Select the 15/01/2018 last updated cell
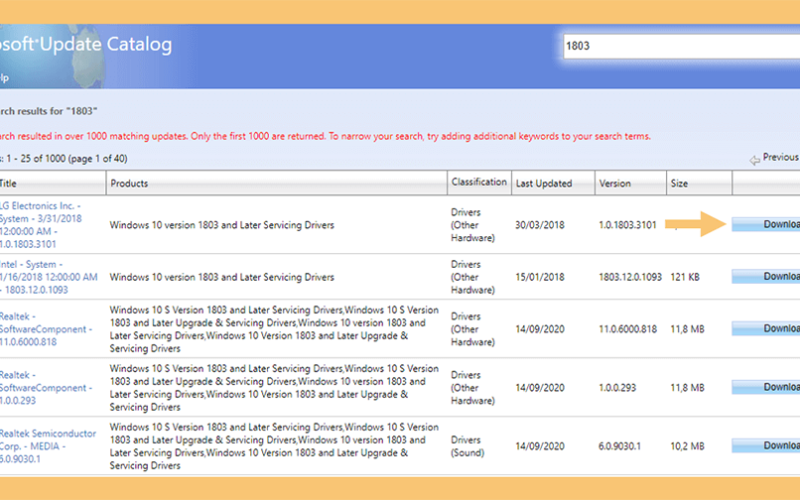The height and width of the screenshot is (500, 800). pyautogui.click(x=540, y=277)
